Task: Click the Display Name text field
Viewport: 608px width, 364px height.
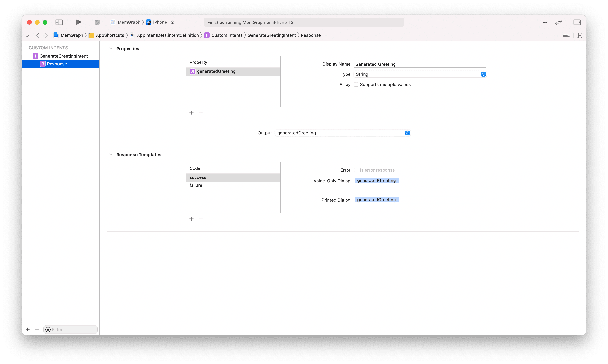Action: coord(420,64)
